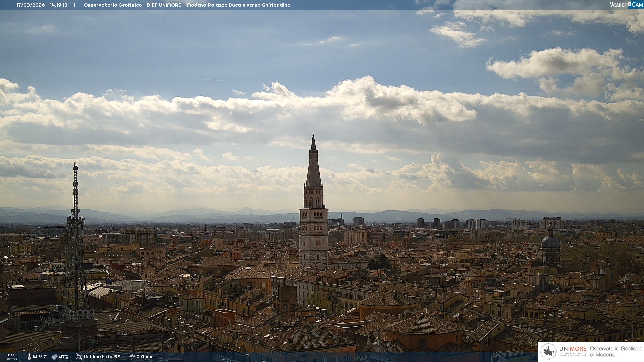Image resolution: width=644 pixels, height=362 pixels.
Task: Click the Weather text in the top logo
Action: (618, 5)
